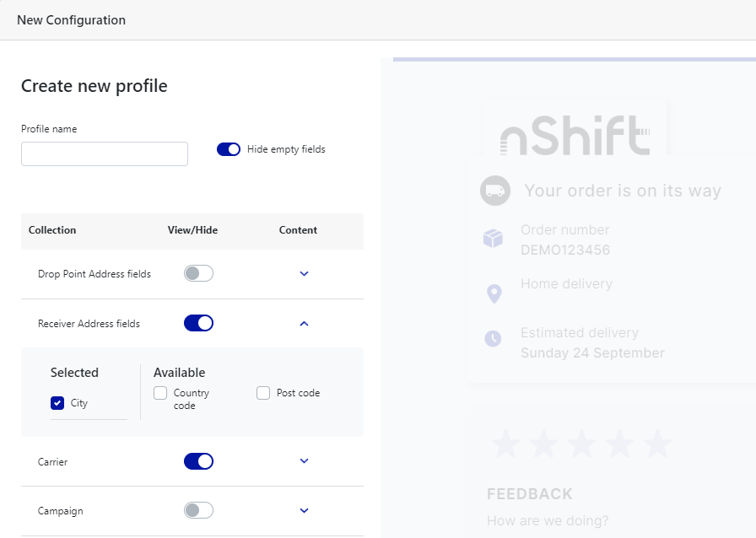Click the delivery truck icon in preview
This screenshot has height=538, width=756.
point(495,191)
